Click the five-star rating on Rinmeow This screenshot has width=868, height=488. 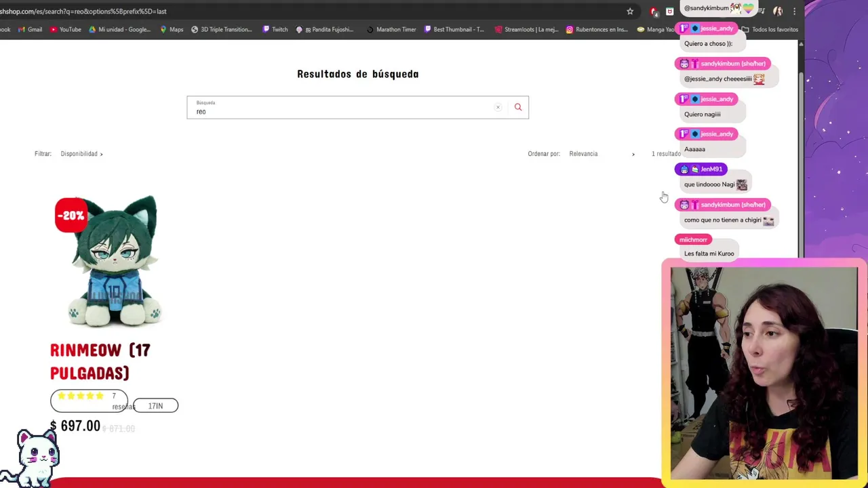coord(81,396)
